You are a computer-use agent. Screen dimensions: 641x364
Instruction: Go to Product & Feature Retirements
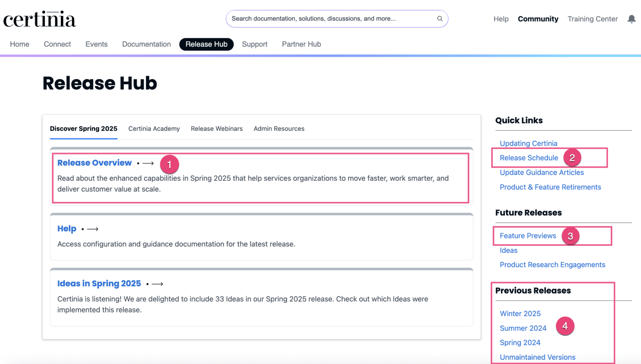550,187
